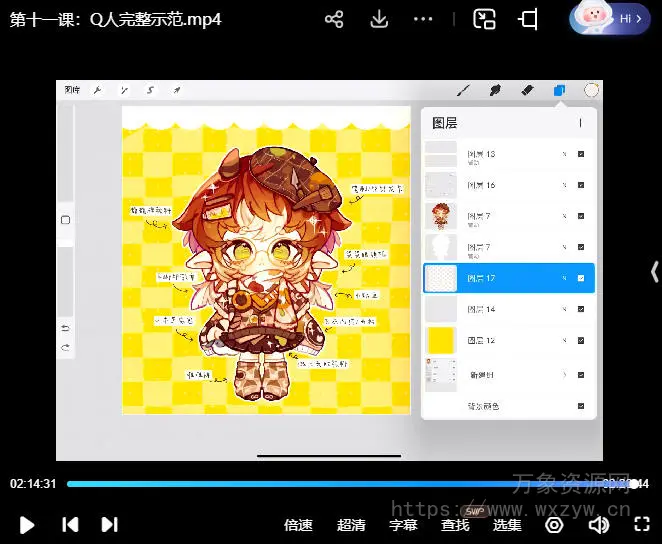Uncheck the background color layer checkbox
662x544 pixels.
coord(581,406)
